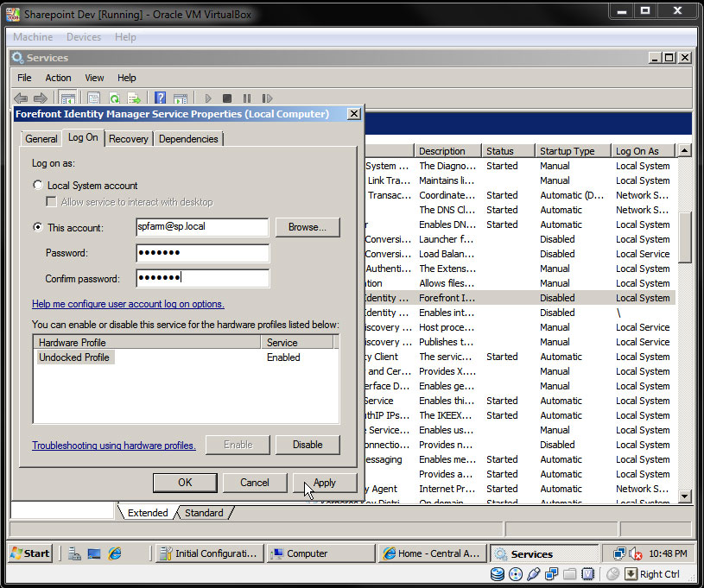
Task: Click the network tray icon near clock
Action: [619, 553]
